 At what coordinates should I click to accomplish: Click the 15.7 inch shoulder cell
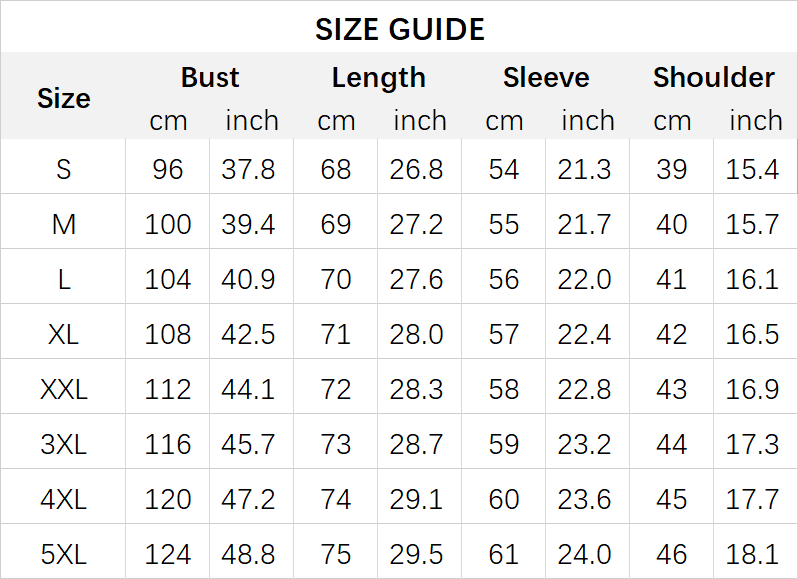(x=752, y=224)
